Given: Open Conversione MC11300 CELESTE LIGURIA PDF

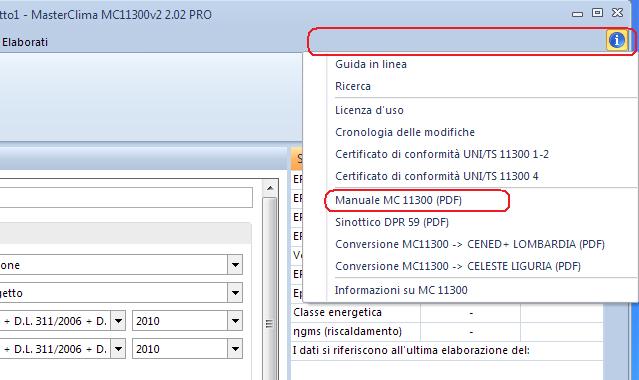Looking at the screenshot, I should tap(458, 266).
